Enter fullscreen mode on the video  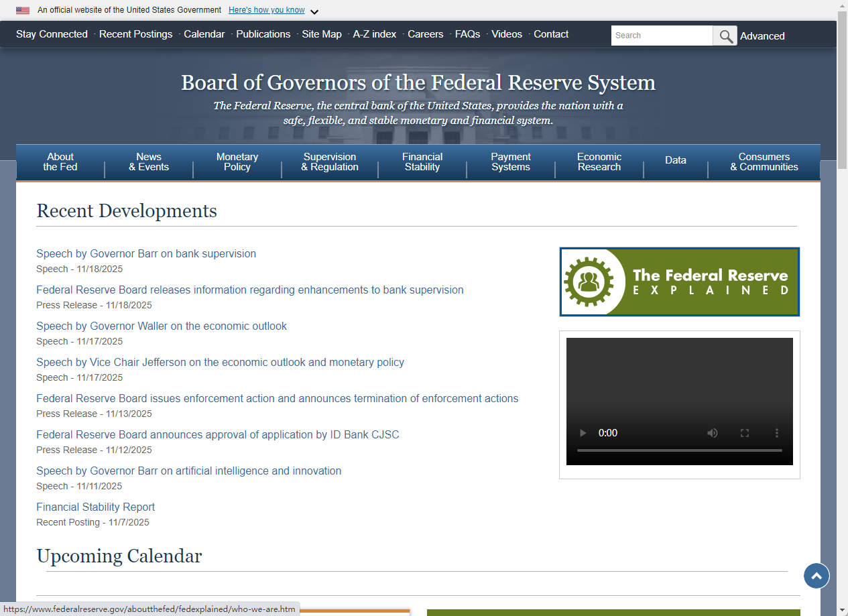tap(745, 433)
